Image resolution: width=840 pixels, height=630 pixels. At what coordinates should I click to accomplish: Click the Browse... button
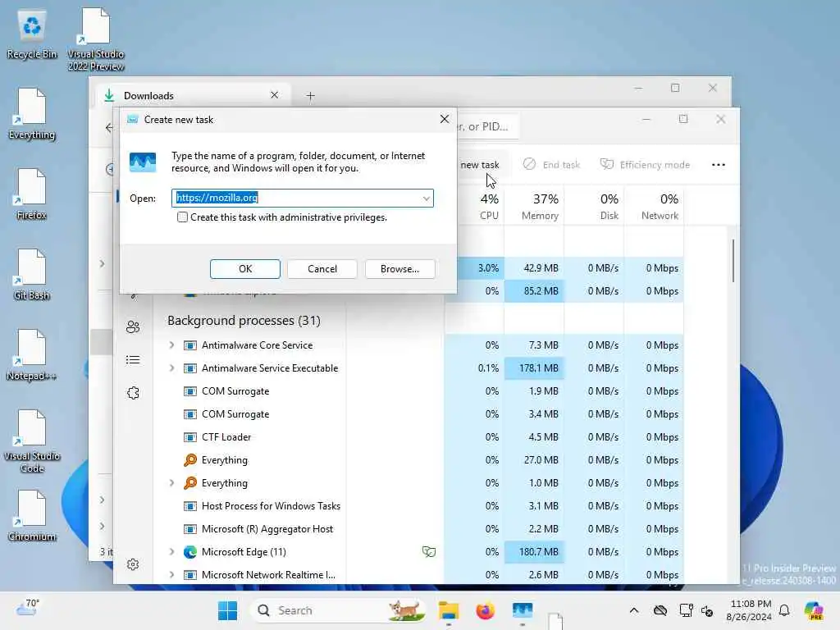pyautogui.click(x=399, y=269)
